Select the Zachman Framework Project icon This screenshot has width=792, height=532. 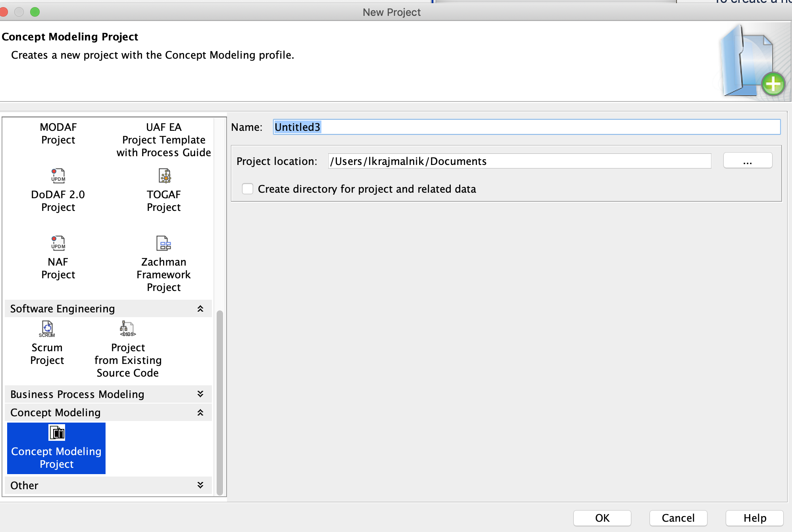(x=163, y=243)
